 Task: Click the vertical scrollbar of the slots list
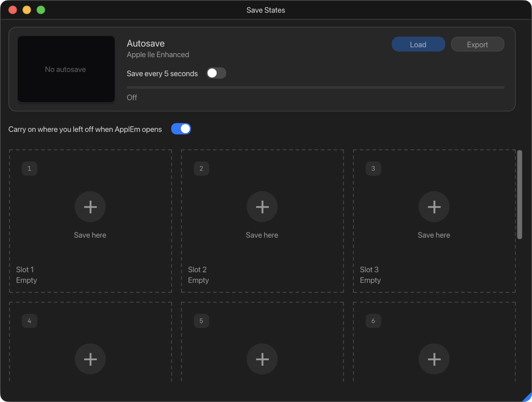click(x=520, y=195)
